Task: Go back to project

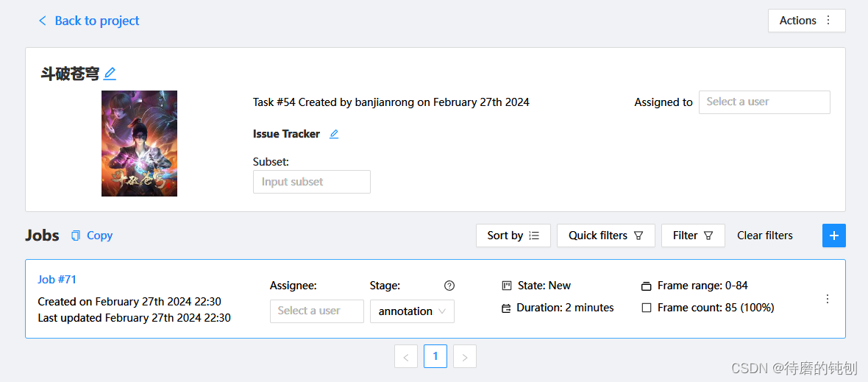Action: [x=89, y=21]
